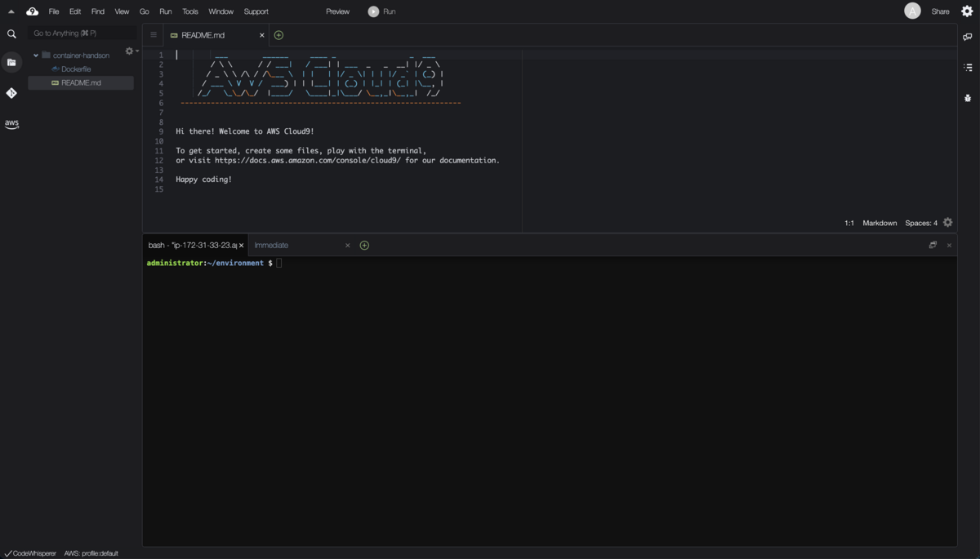Image resolution: width=980 pixels, height=559 pixels.
Task: Open the File menu
Action: pyautogui.click(x=54, y=11)
